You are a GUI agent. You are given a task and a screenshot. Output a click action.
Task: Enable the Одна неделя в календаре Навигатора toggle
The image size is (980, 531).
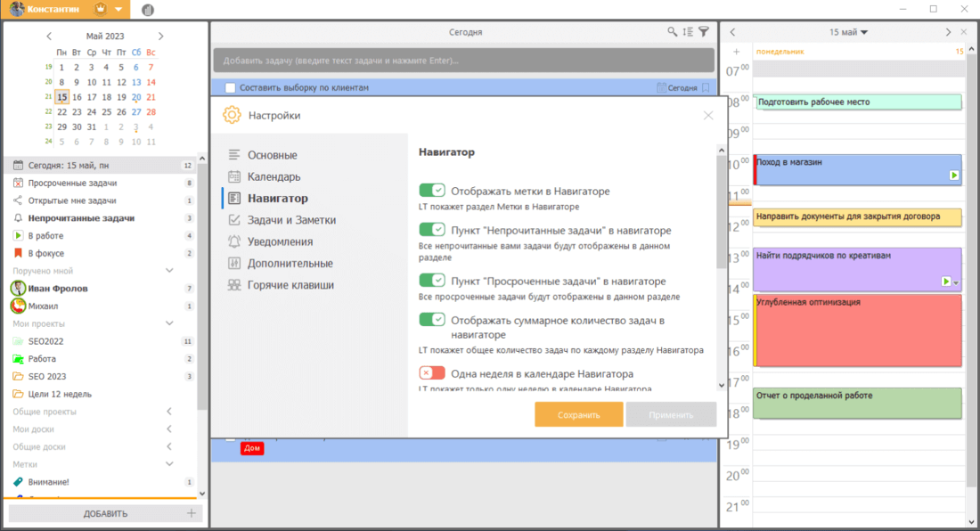pyautogui.click(x=432, y=373)
